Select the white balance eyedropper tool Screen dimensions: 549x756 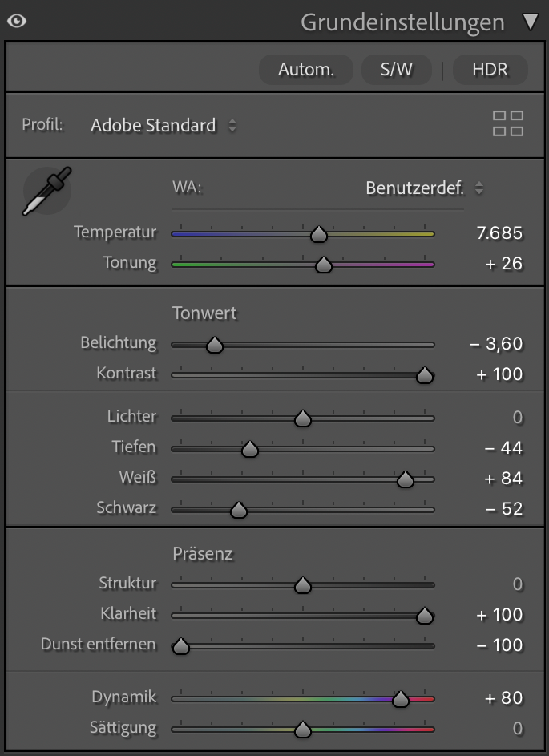point(46,191)
